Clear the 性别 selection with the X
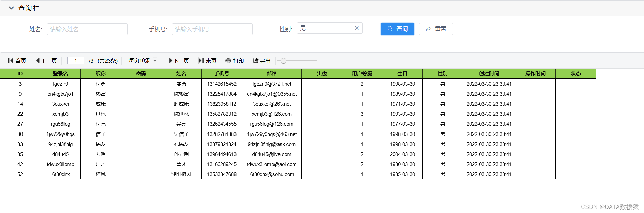Viewport: 644px width, 213px height. tap(357, 28)
